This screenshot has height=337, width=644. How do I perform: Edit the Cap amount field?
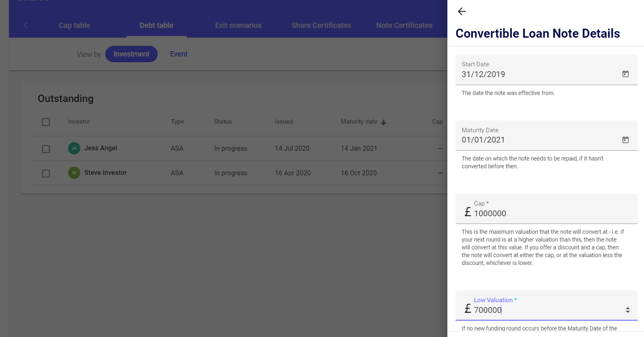click(546, 209)
